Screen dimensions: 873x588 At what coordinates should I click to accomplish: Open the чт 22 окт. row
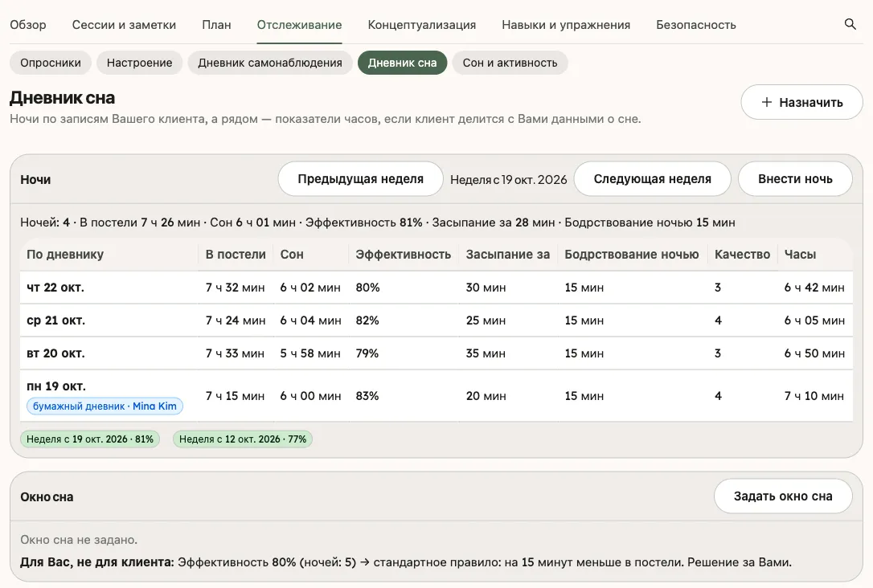click(x=436, y=288)
